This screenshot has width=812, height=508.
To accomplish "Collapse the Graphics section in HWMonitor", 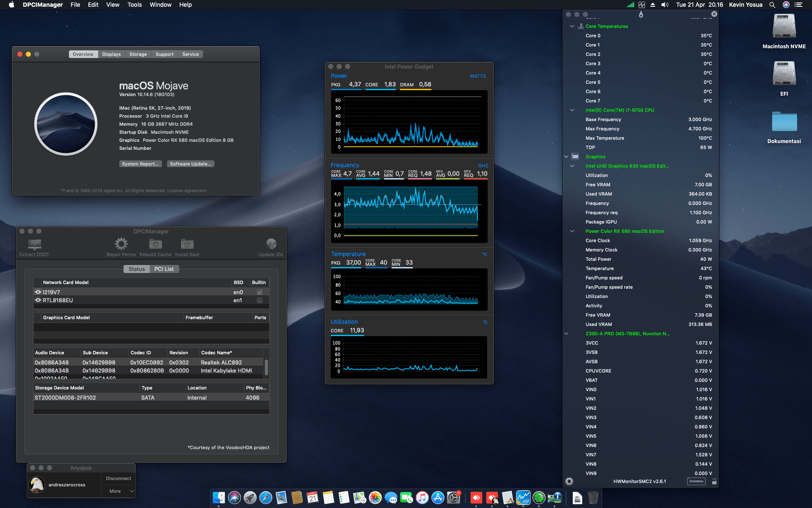I will click(x=566, y=157).
